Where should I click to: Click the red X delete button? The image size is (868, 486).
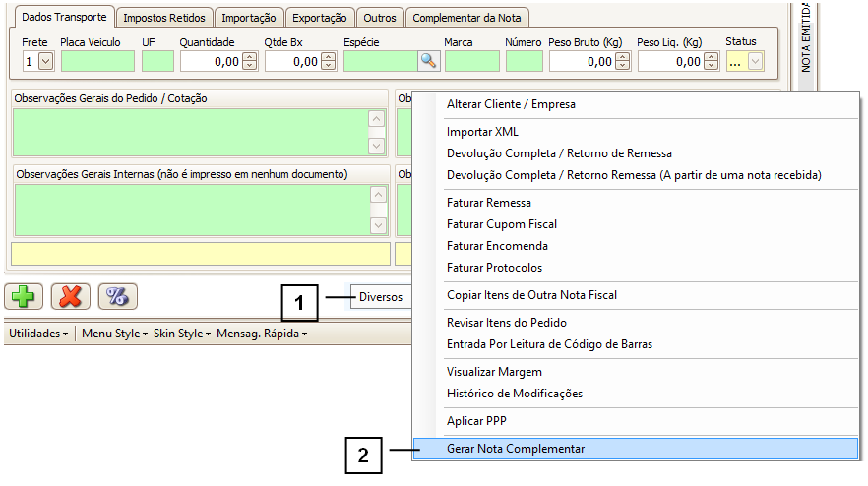(71, 297)
